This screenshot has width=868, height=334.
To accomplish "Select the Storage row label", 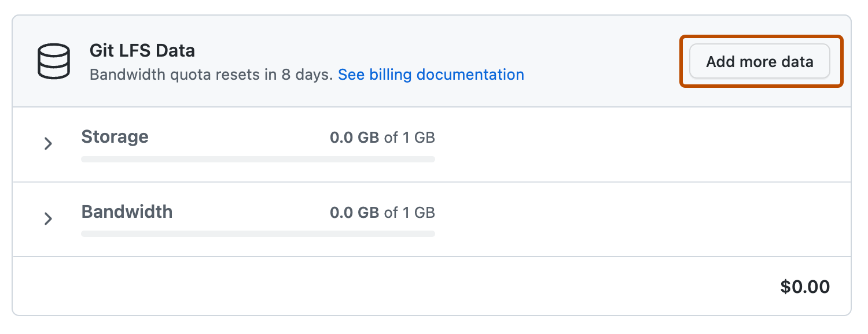I will pos(115,136).
